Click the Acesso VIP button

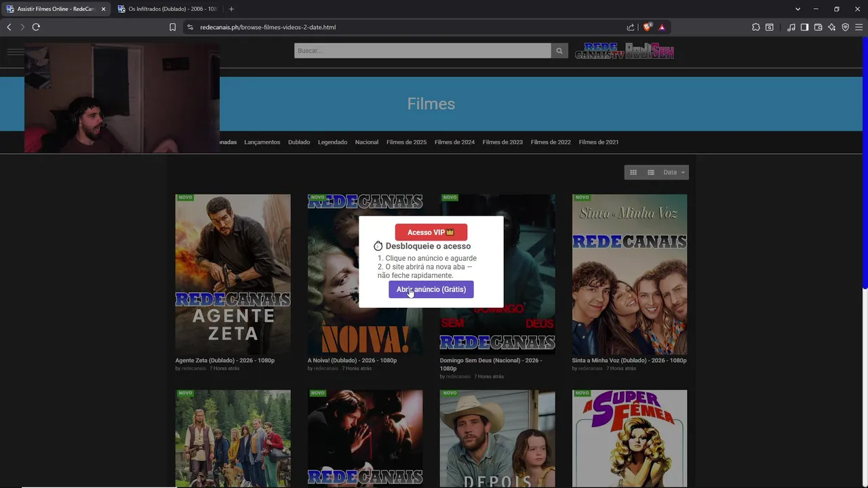click(431, 232)
